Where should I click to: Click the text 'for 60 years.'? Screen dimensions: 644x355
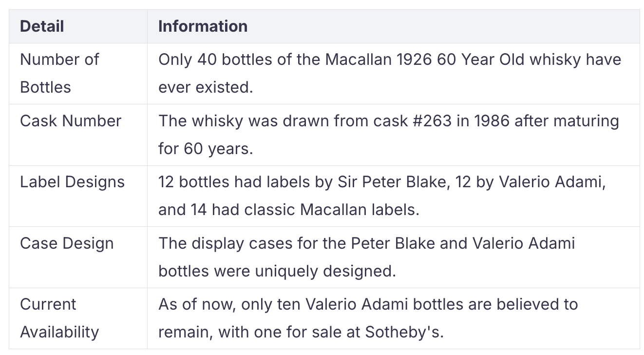click(x=206, y=148)
